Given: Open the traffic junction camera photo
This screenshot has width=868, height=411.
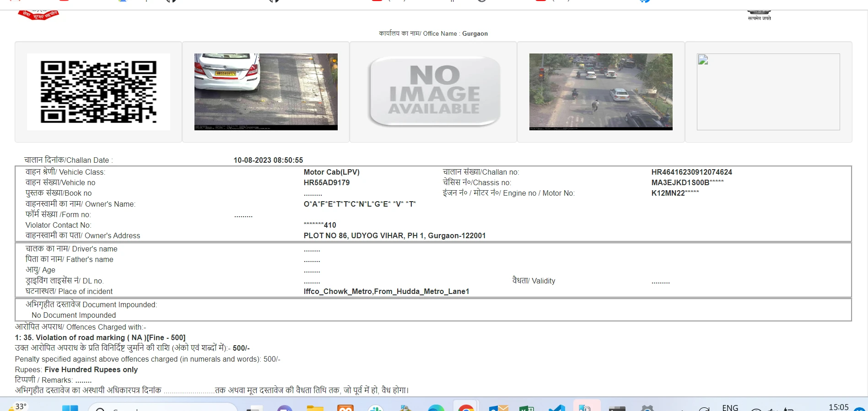Looking at the screenshot, I should click(601, 92).
